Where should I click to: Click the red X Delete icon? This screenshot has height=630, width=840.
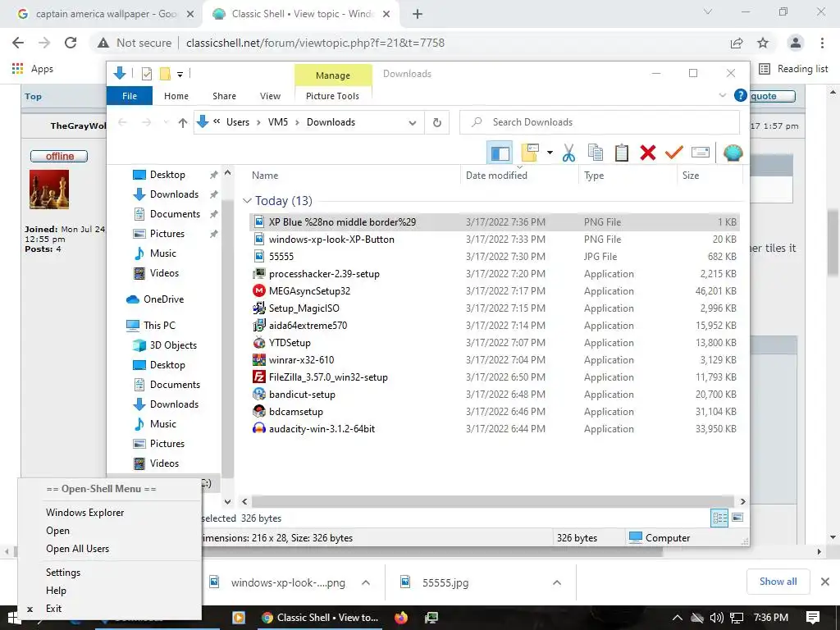[648, 153]
